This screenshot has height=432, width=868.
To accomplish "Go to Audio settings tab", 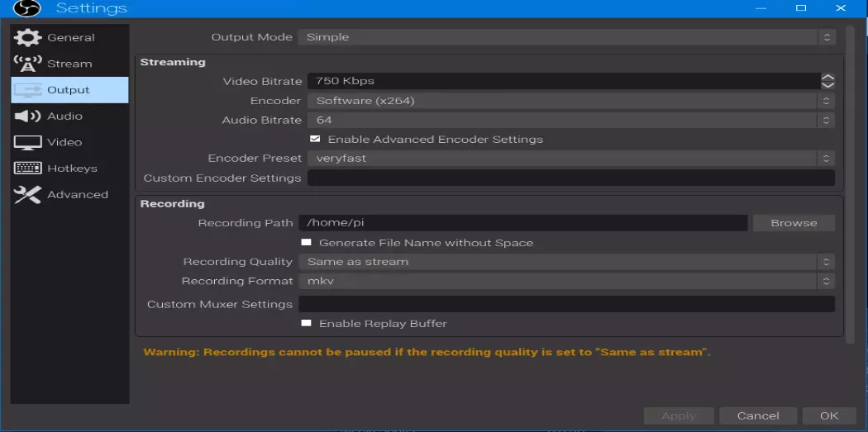I will coord(69,116).
